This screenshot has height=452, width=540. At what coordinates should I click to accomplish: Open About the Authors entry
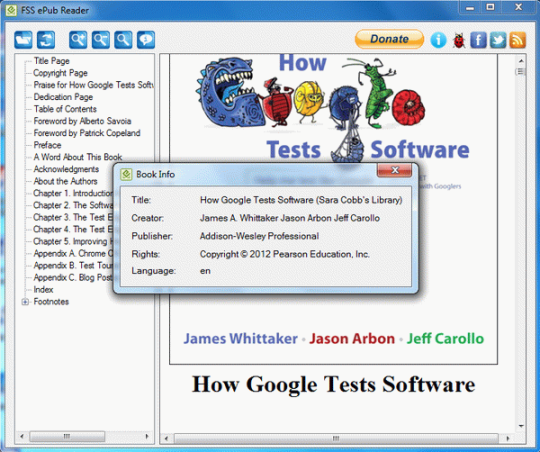(65, 181)
